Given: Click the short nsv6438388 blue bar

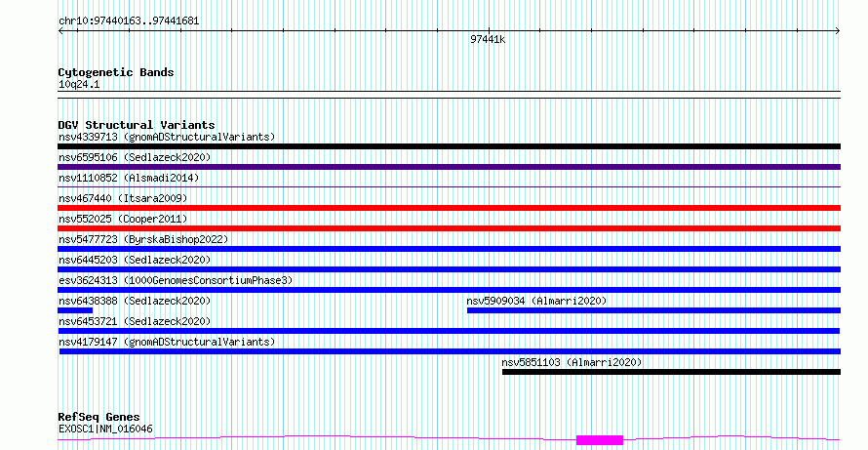Looking at the screenshot, I should click(75, 310).
